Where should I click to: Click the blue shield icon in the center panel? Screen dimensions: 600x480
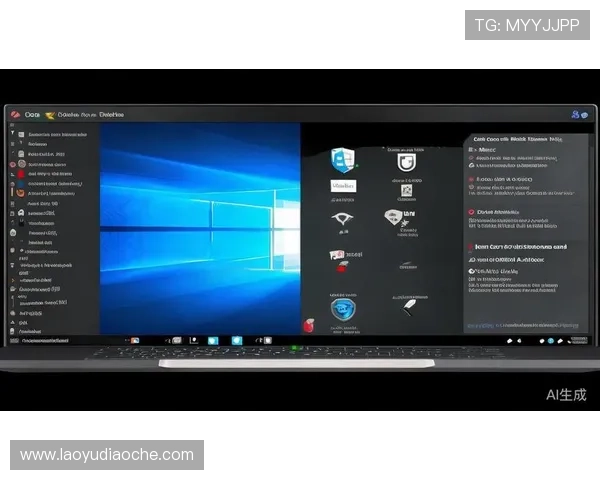343,159
